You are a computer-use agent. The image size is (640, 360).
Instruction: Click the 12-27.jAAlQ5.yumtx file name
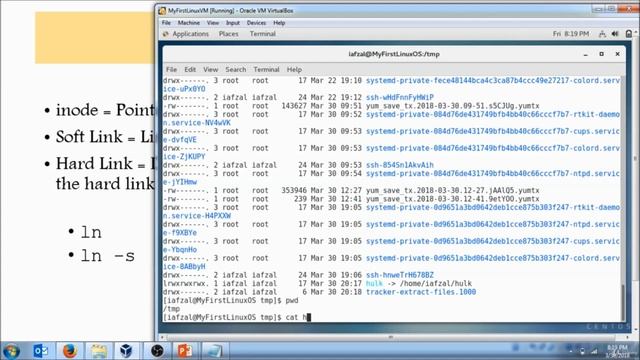453,190
